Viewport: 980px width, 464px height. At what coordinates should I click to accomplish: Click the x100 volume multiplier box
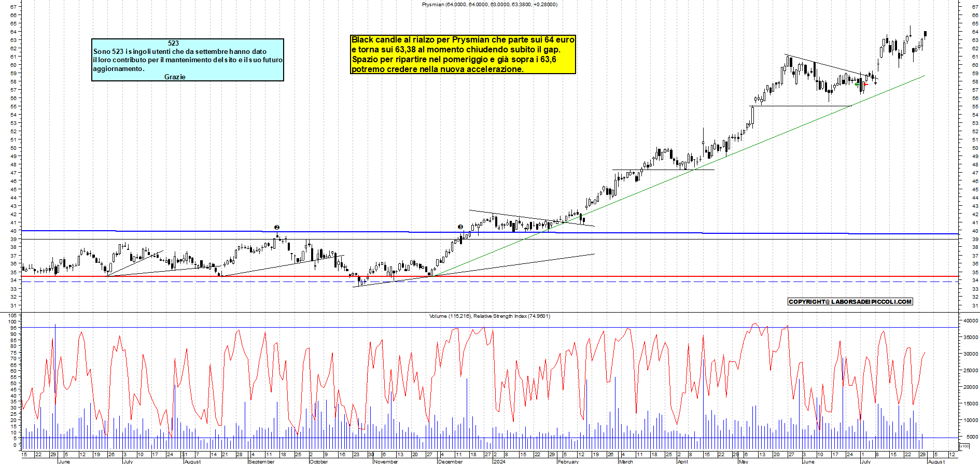coord(964,446)
